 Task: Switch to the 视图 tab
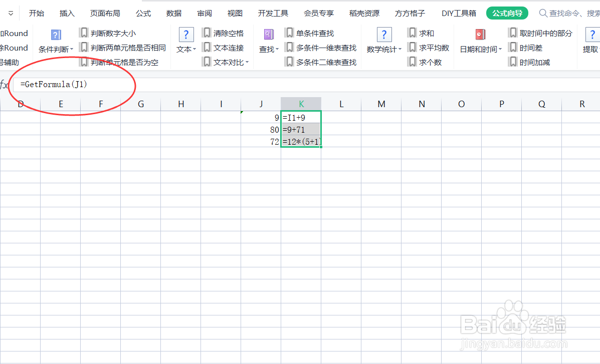[235, 14]
